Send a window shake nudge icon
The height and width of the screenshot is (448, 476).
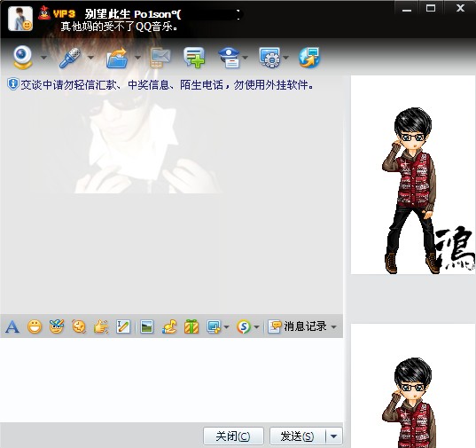coord(79,326)
